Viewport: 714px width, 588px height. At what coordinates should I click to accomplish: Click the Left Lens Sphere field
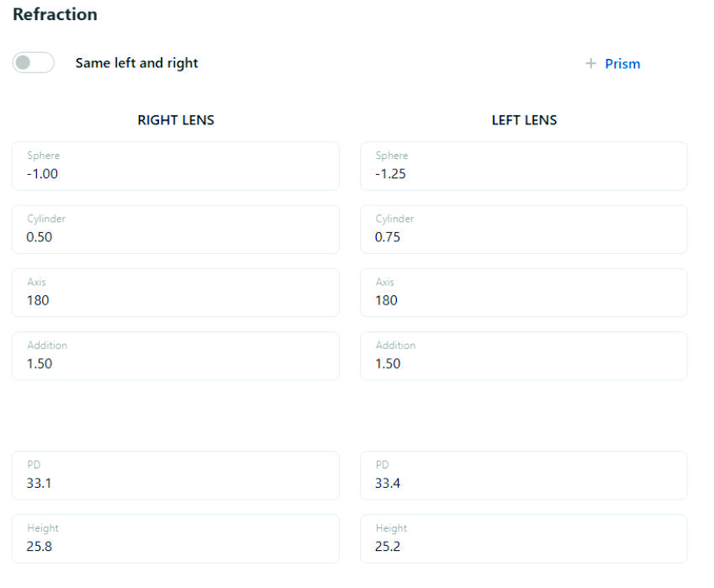point(523,167)
